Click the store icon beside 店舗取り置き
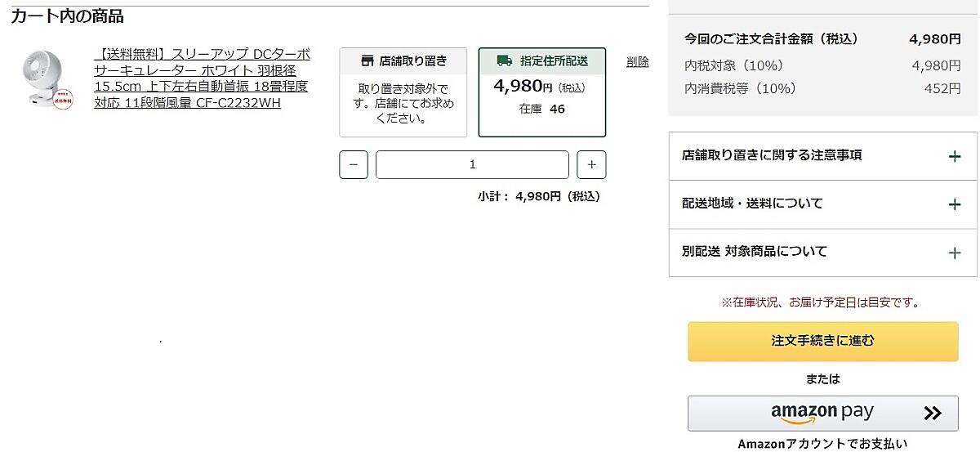Image resolution: width=980 pixels, height=452 pixels. [367, 61]
